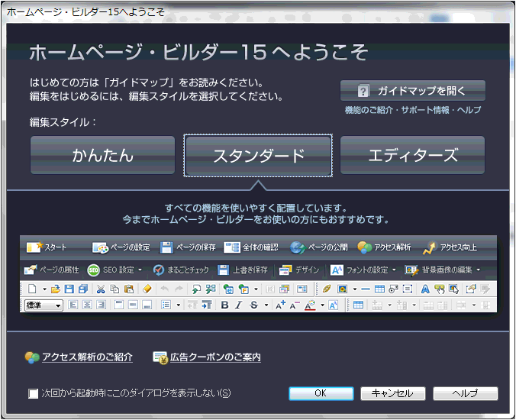Image resolution: width=516 pixels, height=420 pixels.
Task: Select the スタンダード editing style
Action: point(258,155)
